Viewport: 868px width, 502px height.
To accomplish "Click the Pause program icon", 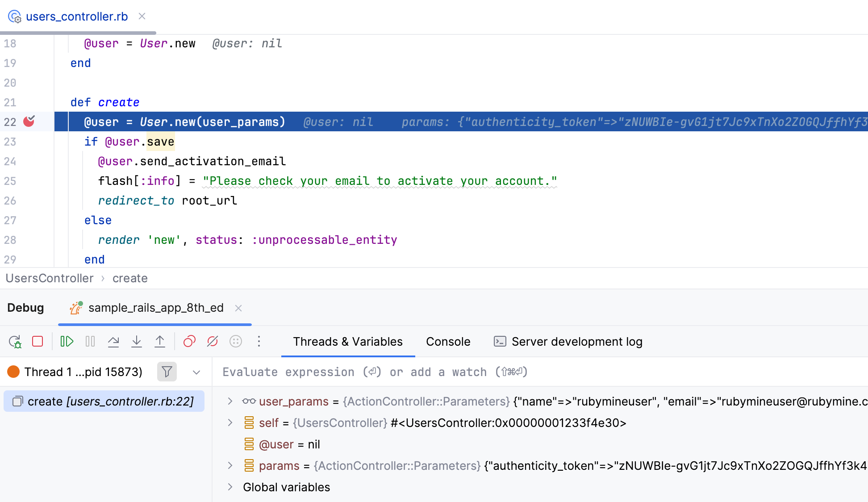I will [90, 342].
